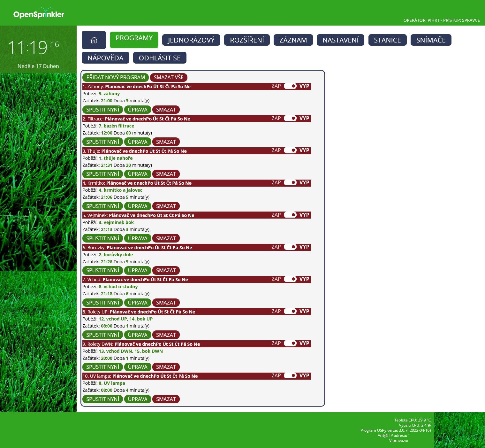Open the JEDNORÁZOVÝ tab
The image size is (485, 448).
[191, 40]
